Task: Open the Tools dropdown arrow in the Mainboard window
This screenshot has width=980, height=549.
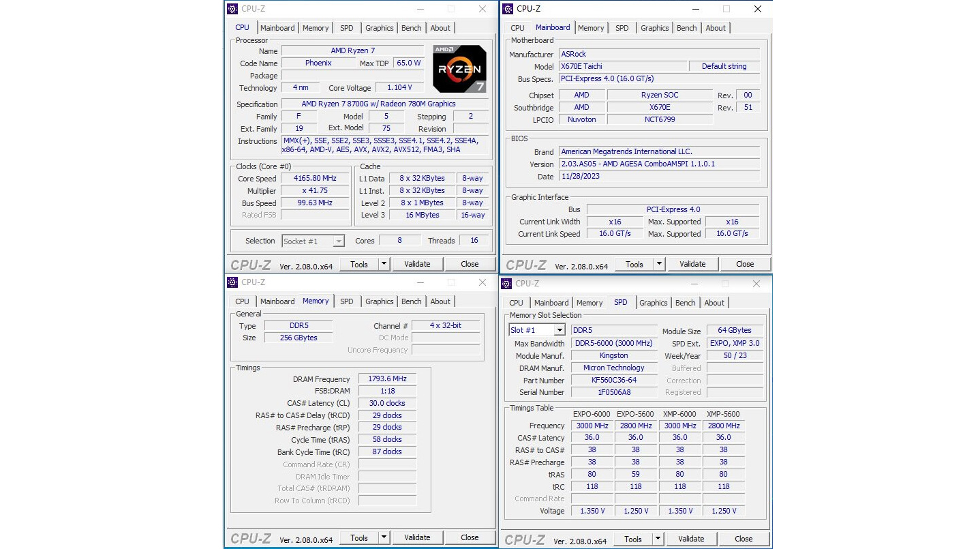Action: (x=660, y=264)
